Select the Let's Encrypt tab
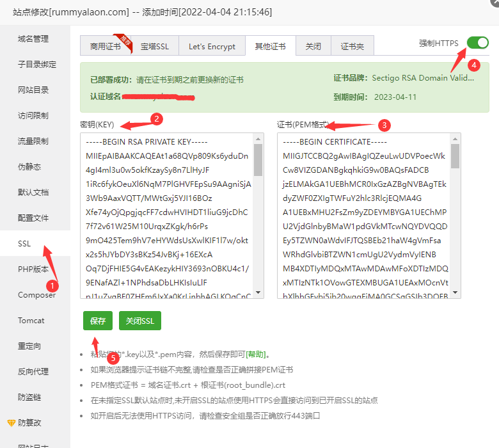Viewport: 499px width, 448px height. [x=212, y=47]
